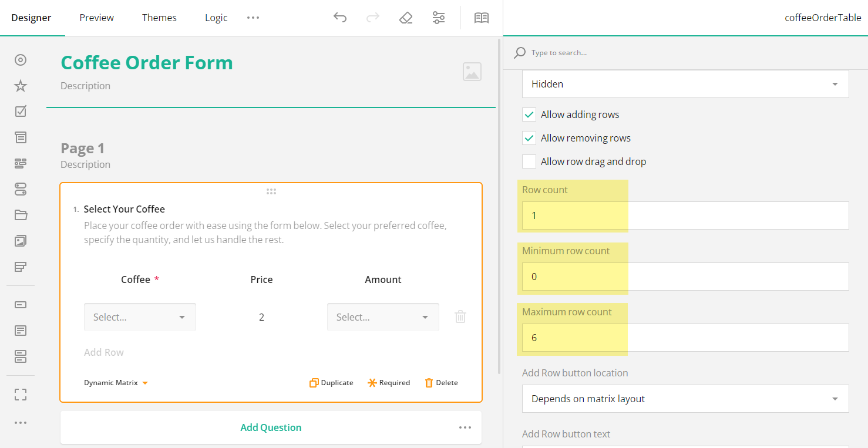Switch to the Preview tab
This screenshot has height=448, width=868.
96,18
